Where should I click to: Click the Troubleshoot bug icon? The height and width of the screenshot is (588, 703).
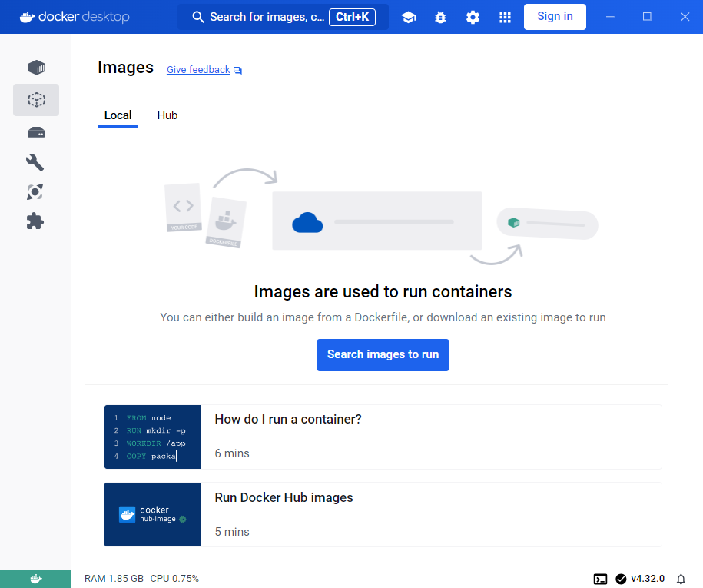440,17
